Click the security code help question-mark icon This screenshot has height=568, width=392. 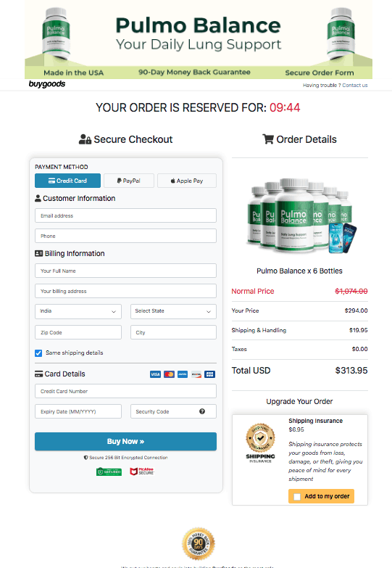202,411
